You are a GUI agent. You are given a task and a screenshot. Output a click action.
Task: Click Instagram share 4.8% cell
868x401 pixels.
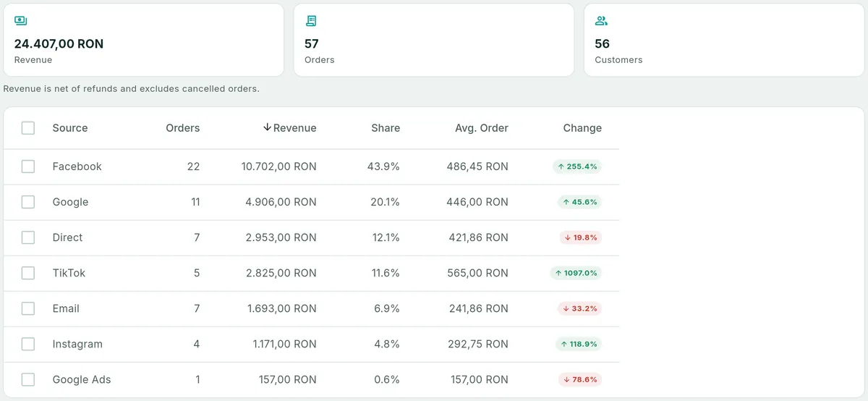pyautogui.click(x=387, y=344)
